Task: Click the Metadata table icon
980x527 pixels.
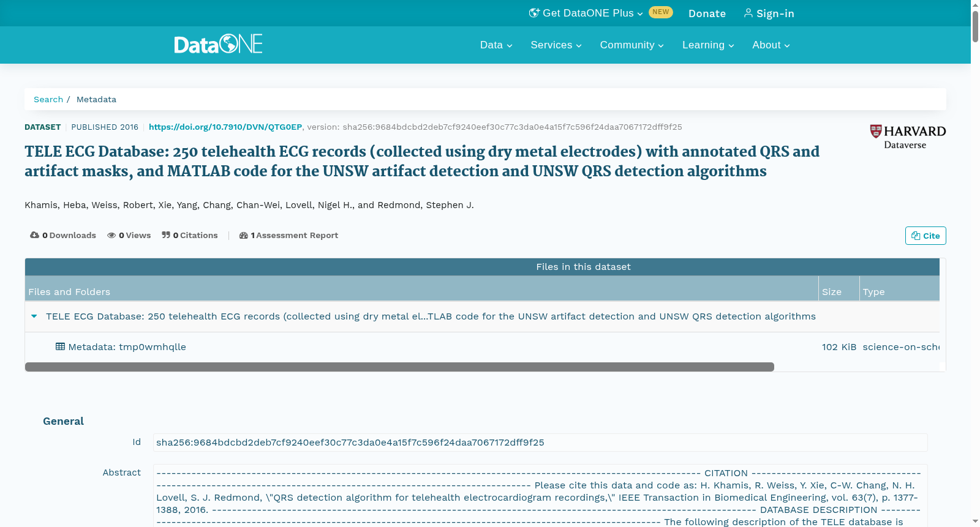Action: pos(60,346)
